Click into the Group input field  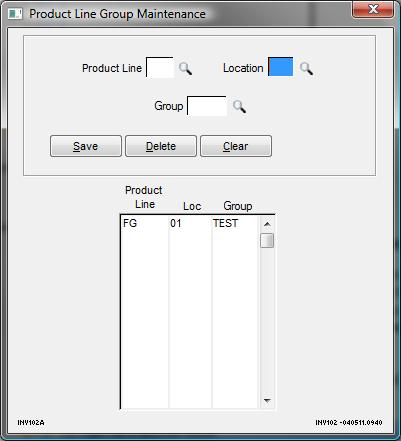click(x=207, y=106)
